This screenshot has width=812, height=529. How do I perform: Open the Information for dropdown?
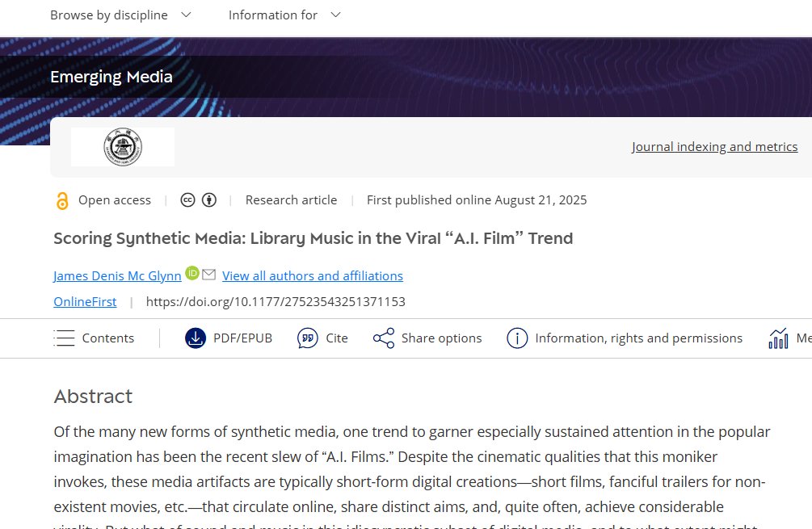pyautogui.click(x=284, y=15)
